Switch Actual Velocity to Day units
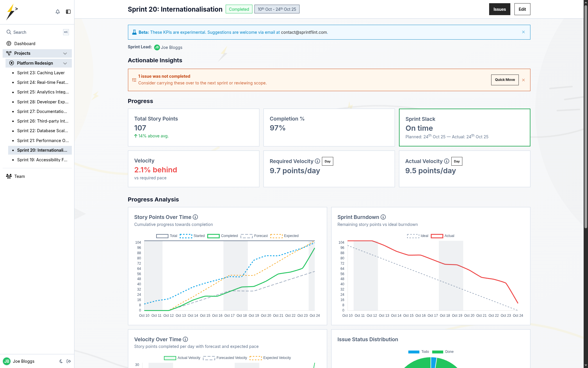 [x=457, y=161]
